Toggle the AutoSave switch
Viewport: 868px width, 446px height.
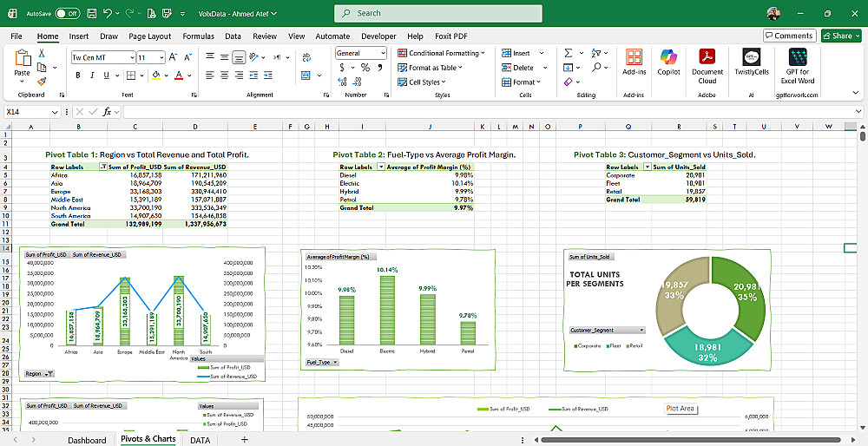pyautogui.click(x=67, y=13)
